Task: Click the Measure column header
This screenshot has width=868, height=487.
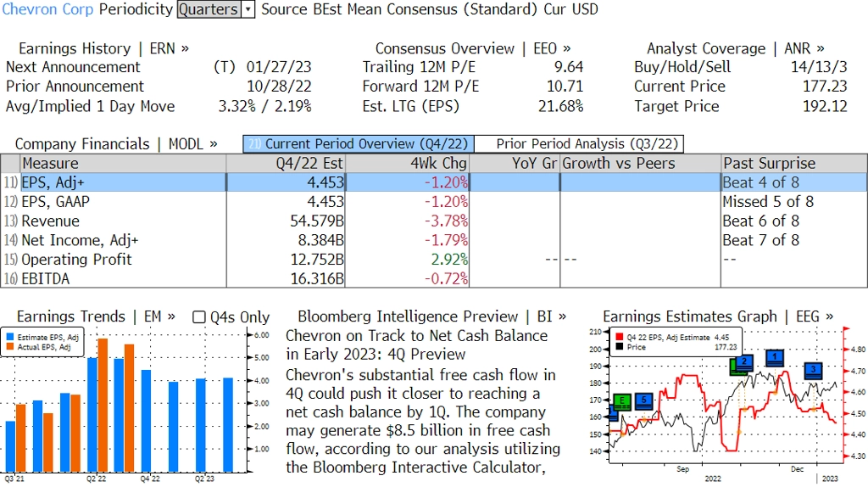Action: click(123, 164)
